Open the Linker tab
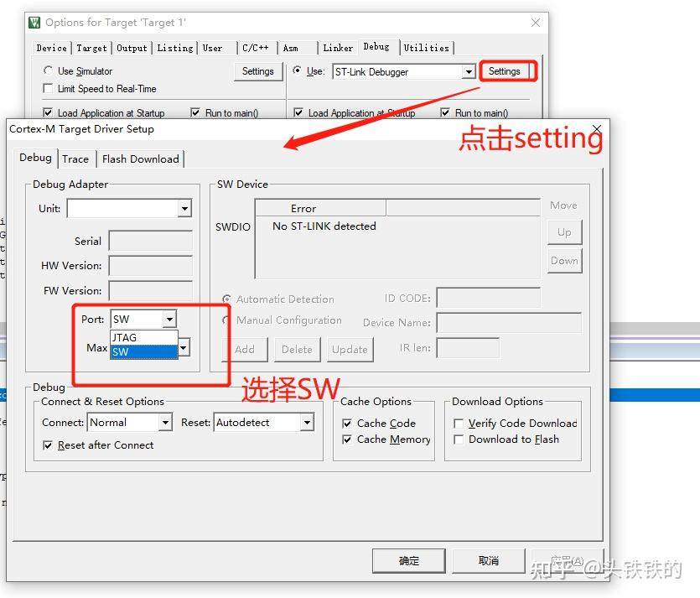Viewport: 700px width, 598px height. click(x=338, y=48)
